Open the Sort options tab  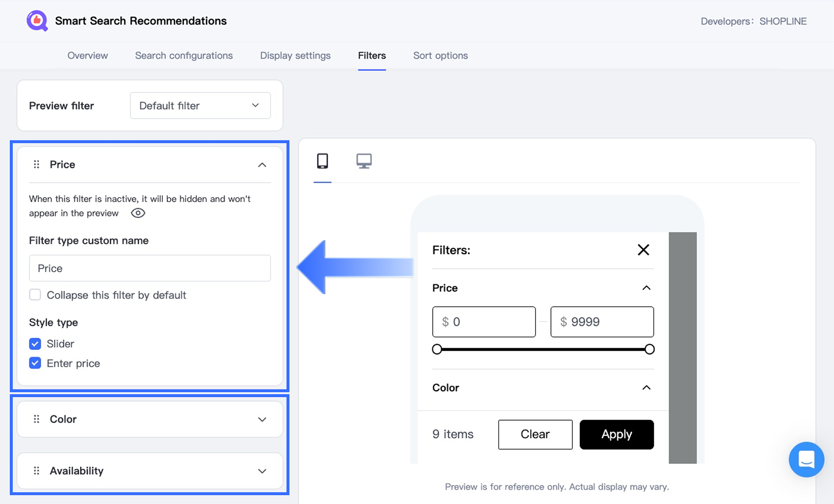click(x=440, y=55)
